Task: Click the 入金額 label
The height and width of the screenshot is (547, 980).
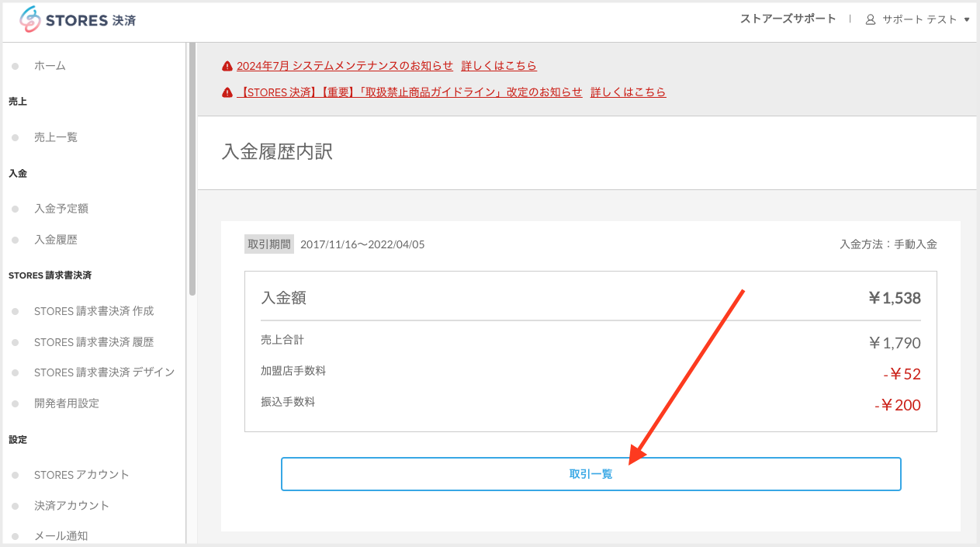Action: point(283,298)
